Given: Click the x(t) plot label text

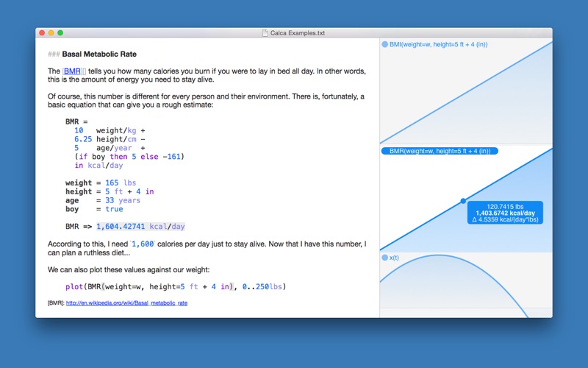Looking at the screenshot, I should (x=394, y=258).
